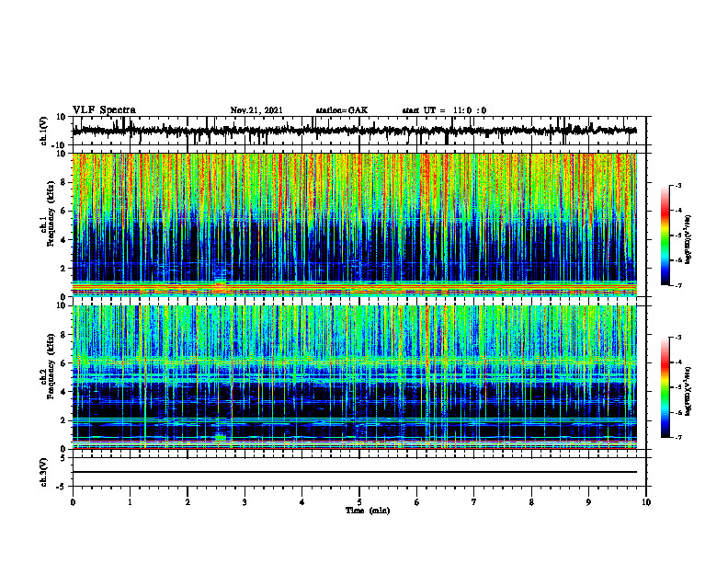Click the "8" kHz tick on ch.2 frequency axis
728x563 pixels.
64,335
